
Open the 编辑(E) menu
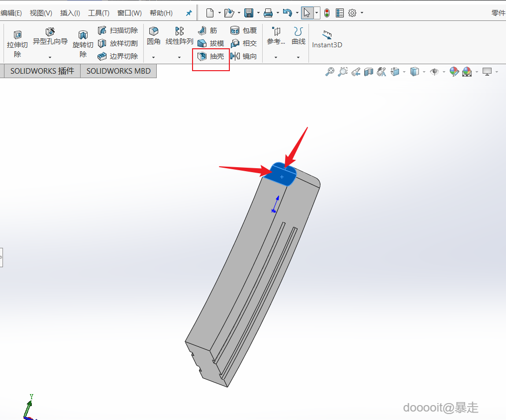click(11, 13)
